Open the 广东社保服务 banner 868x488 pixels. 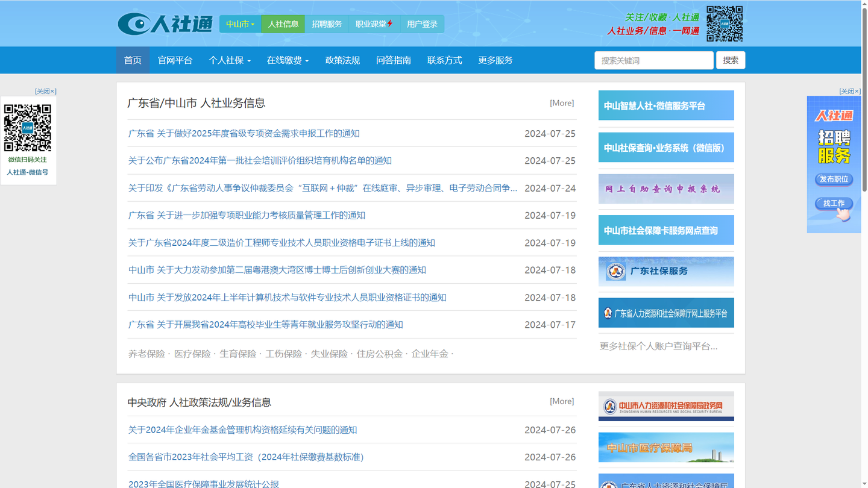[x=666, y=272]
